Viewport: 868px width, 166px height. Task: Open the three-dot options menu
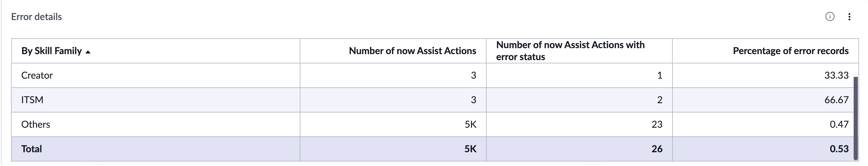(x=849, y=16)
